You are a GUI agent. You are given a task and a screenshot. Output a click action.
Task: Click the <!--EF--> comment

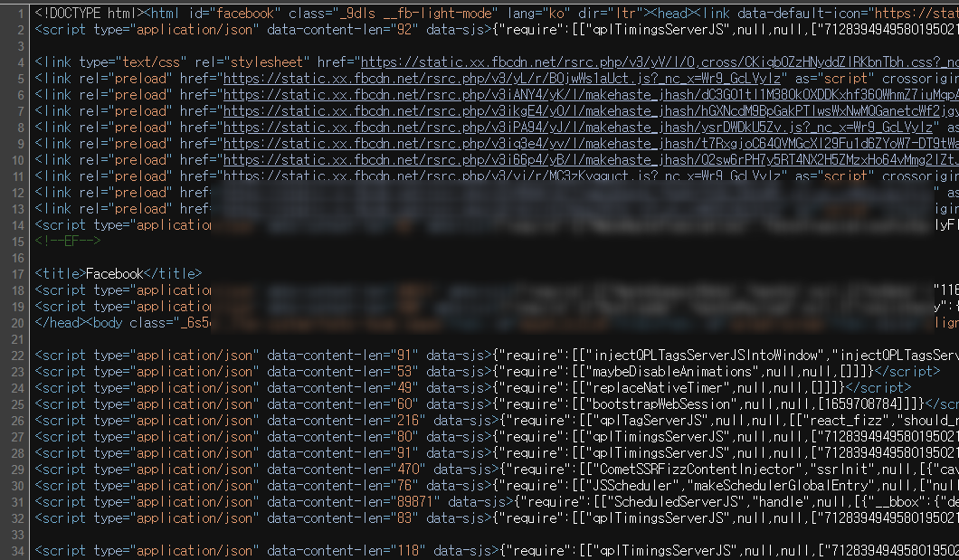[68, 241]
